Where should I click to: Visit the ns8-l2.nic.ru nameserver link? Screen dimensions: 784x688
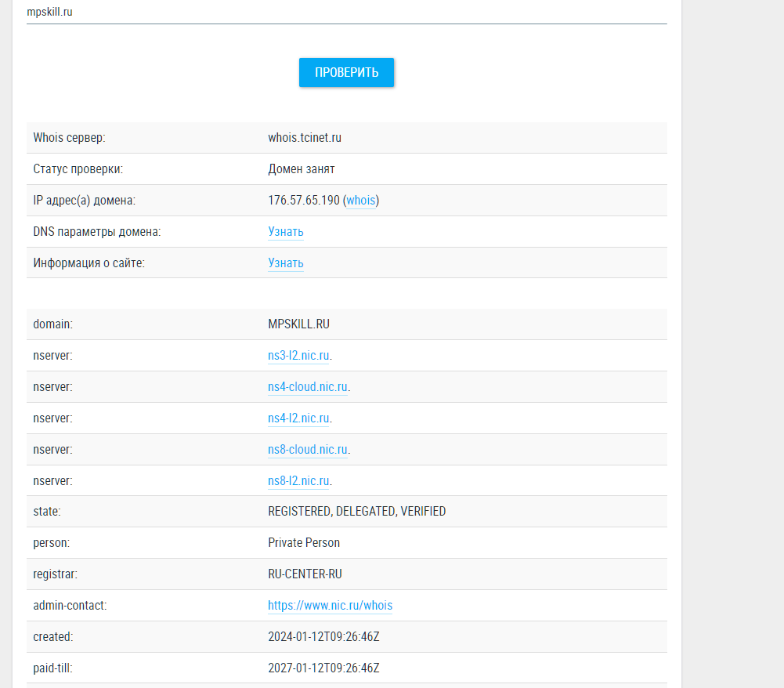[x=298, y=481]
